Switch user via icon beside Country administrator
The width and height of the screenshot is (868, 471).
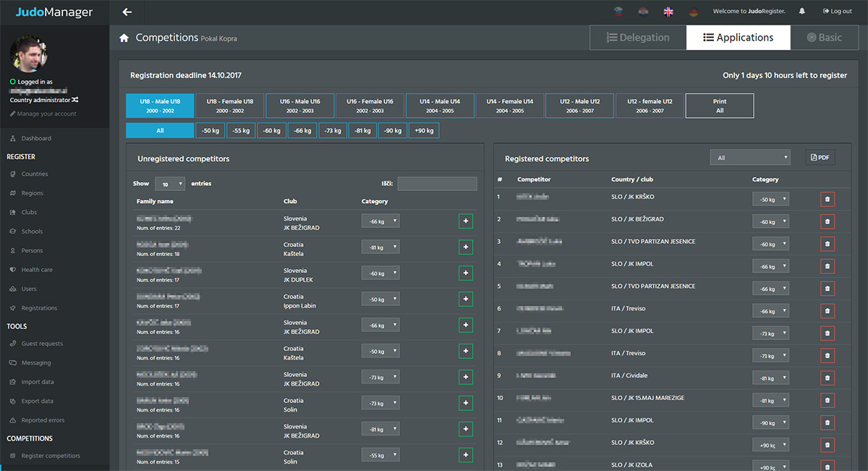pyautogui.click(x=75, y=100)
